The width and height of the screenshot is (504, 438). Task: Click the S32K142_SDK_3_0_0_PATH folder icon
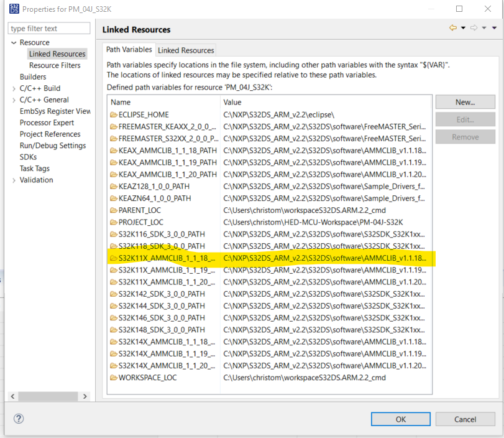pos(114,294)
